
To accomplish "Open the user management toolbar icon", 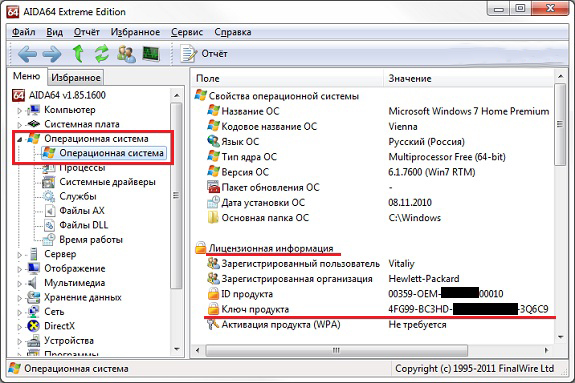I will pos(126,54).
